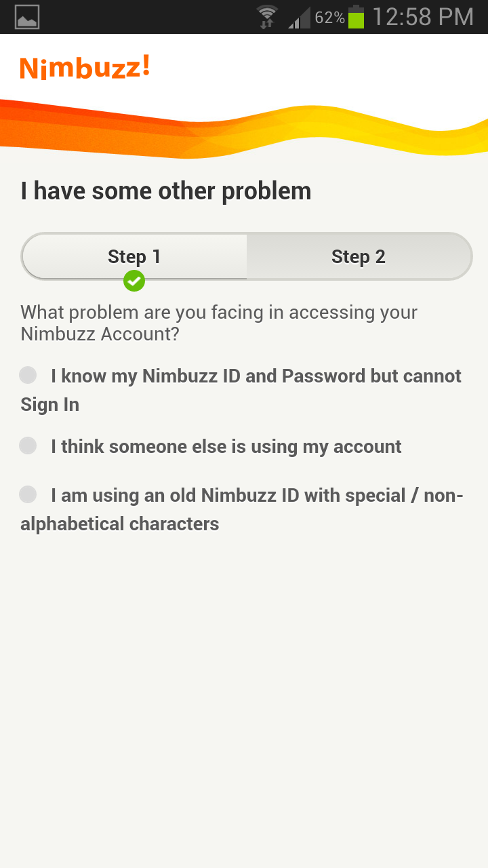This screenshot has height=868, width=488.
Task: Tap the 62% battery percentage text
Action: (329, 18)
